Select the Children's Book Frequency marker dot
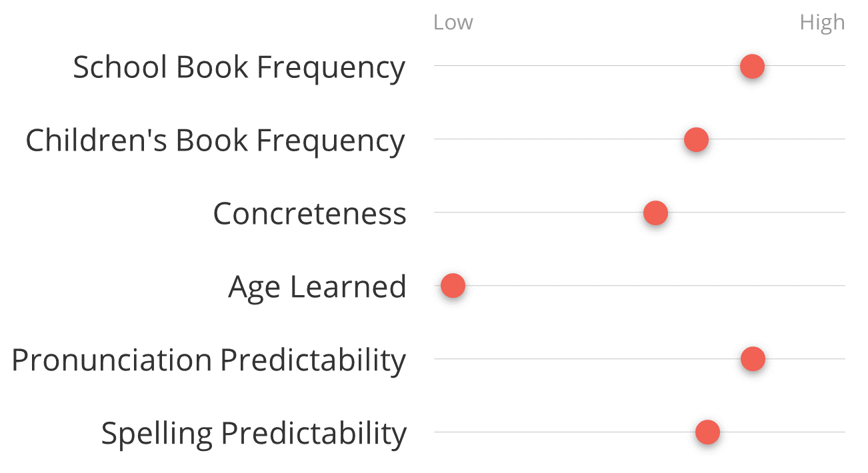This screenshot has height=473, width=868. coord(696,139)
